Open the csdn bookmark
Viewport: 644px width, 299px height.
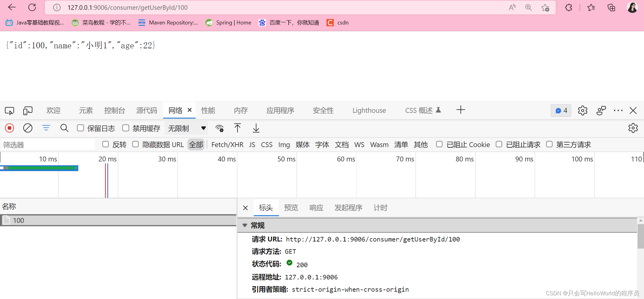tap(338, 23)
